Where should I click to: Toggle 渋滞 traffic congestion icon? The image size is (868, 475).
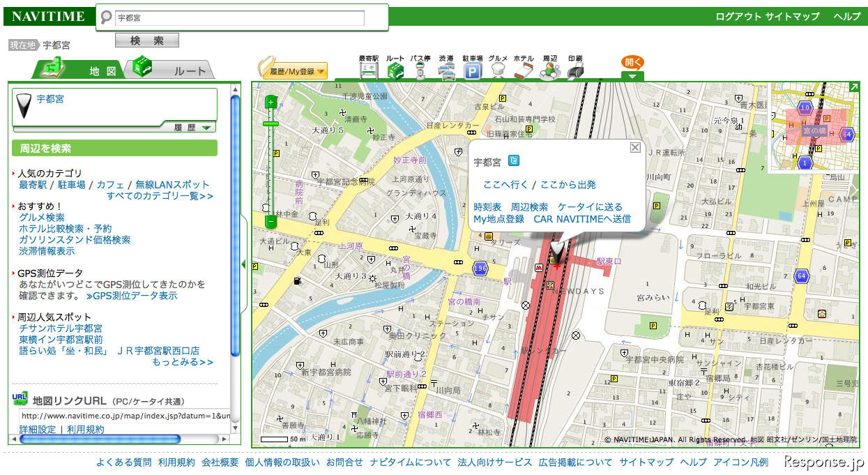pyautogui.click(x=446, y=69)
